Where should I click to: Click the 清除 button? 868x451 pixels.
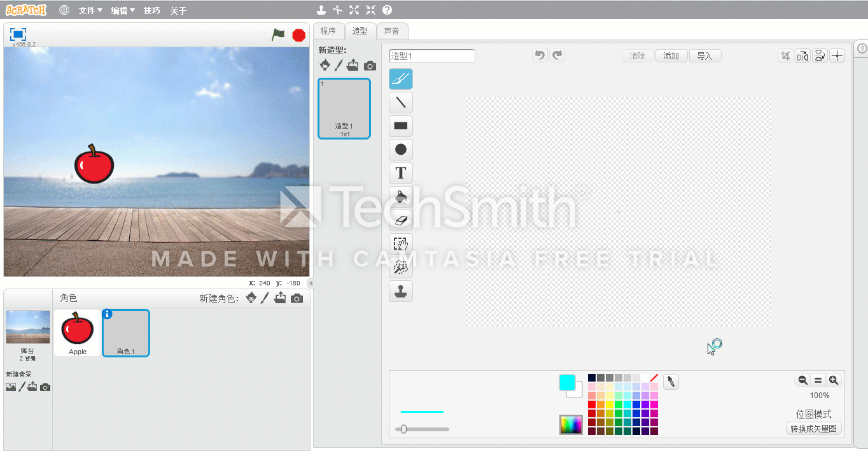click(x=638, y=56)
